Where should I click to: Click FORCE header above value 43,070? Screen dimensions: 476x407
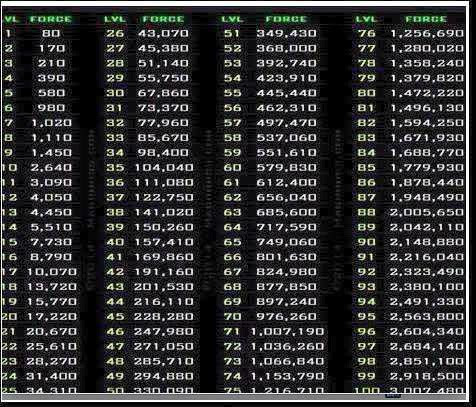tap(163, 19)
